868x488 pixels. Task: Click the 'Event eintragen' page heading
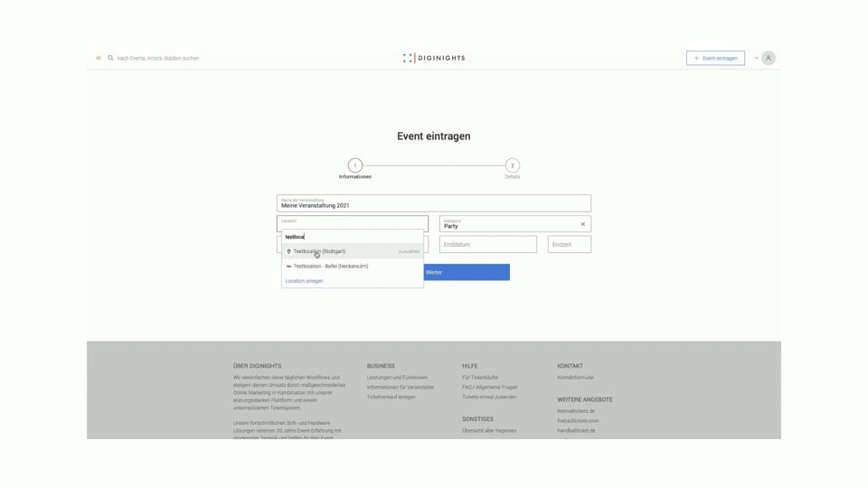[433, 136]
